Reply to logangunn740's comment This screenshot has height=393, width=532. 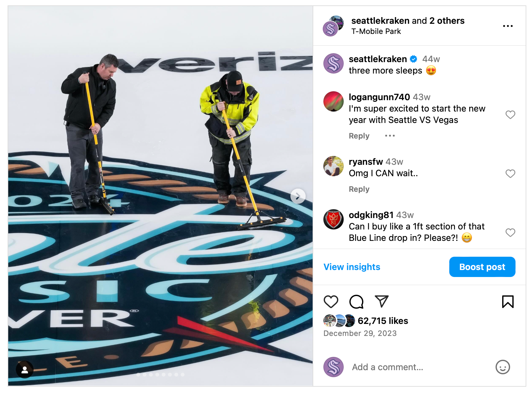tap(359, 136)
